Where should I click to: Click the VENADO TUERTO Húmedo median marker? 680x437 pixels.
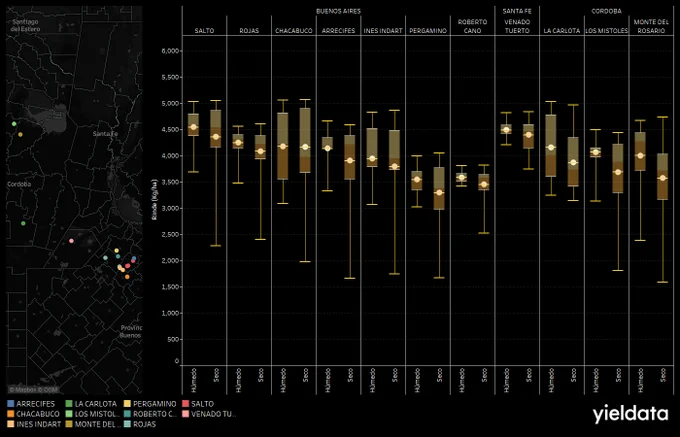click(506, 130)
